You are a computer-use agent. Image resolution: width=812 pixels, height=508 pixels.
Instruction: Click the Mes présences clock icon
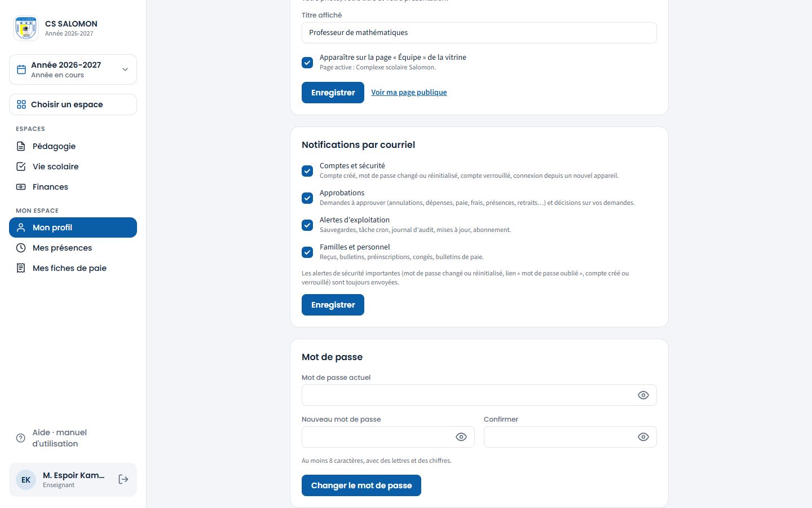point(21,248)
